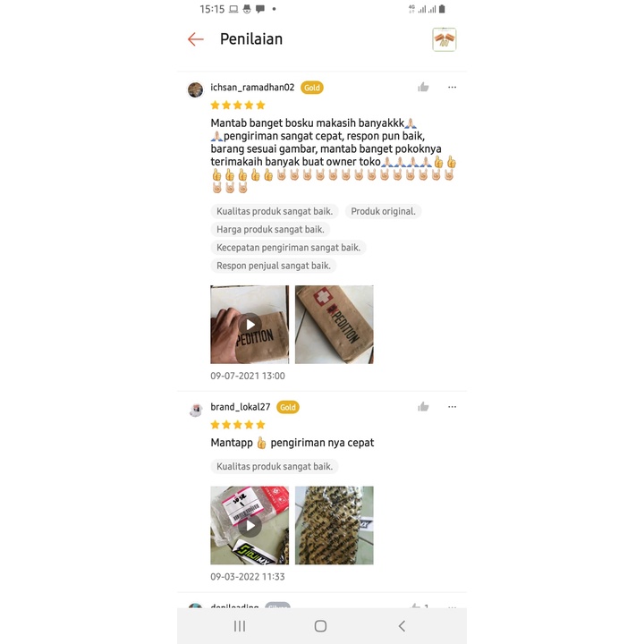Play the Expedition package review video
644x644 pixels.
click(x=250, y=325)
